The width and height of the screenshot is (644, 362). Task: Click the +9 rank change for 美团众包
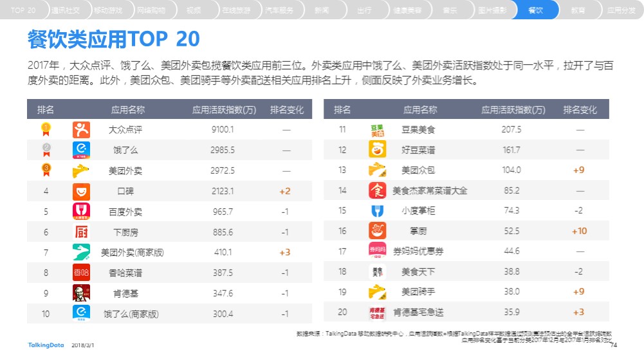click(578, 170)
